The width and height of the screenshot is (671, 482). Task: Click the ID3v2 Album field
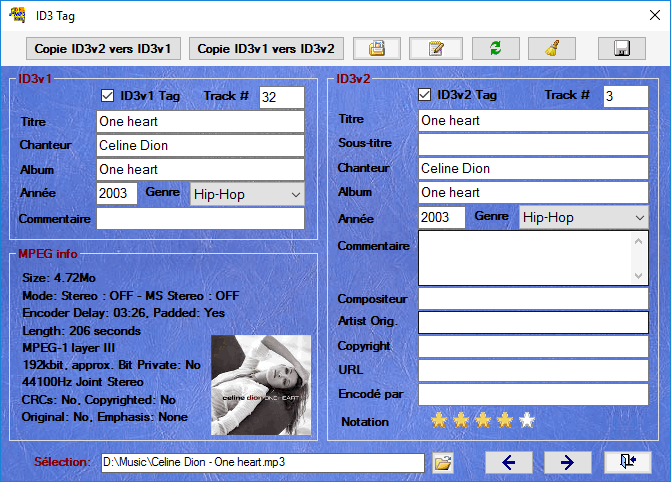click(x=533, y=193)
